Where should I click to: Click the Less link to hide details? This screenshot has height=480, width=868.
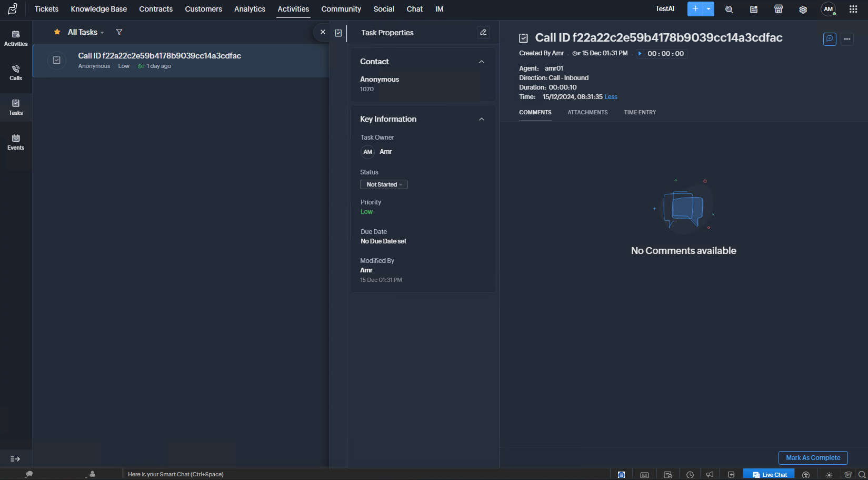pyautogui.click(x=611, y=97)
